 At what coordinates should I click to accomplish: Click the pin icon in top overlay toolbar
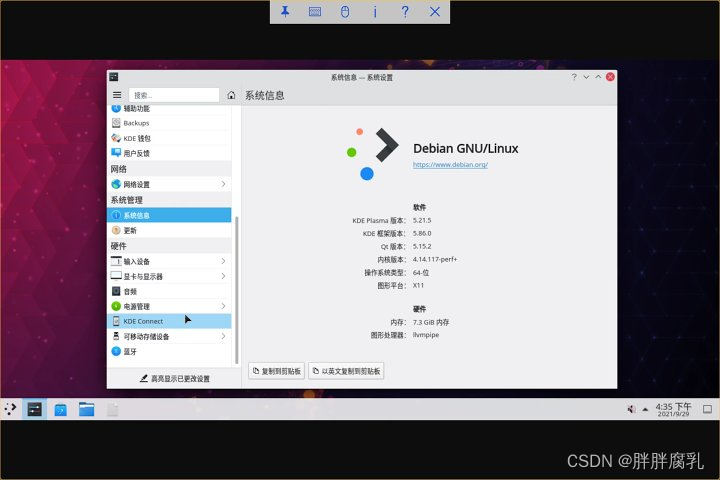click(285, 11)
